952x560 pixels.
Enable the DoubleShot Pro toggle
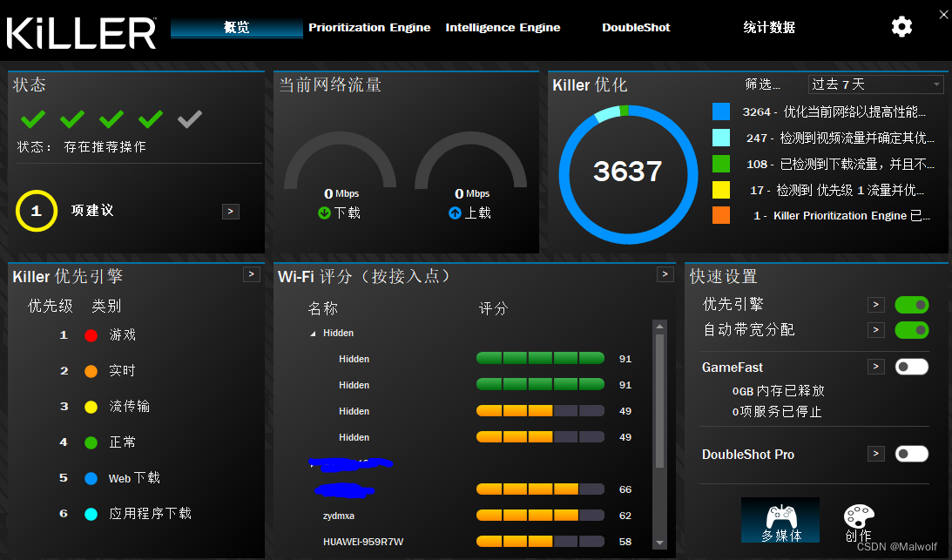(x=911, y=454)
